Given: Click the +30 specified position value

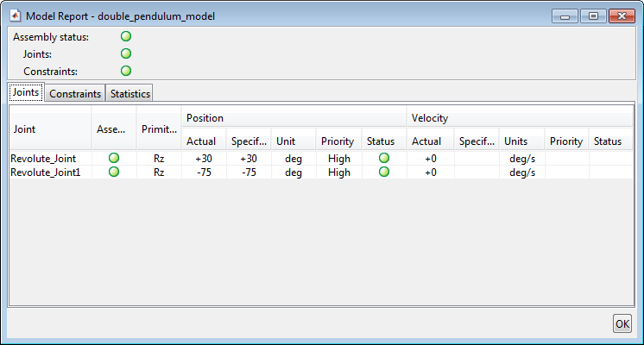Looking at the screenshot, I should click(x=249, y=159).
